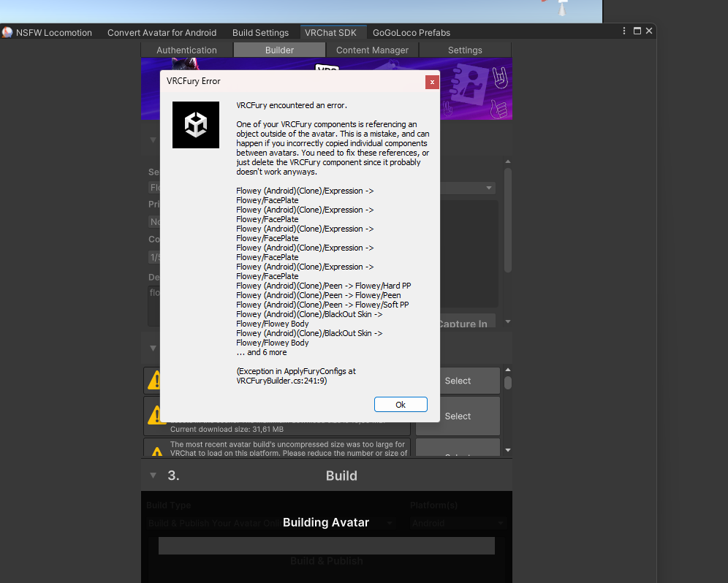Switch to the NSFW Locomotion tab
This screenshot has height=583, width=728.
(54, 32)
